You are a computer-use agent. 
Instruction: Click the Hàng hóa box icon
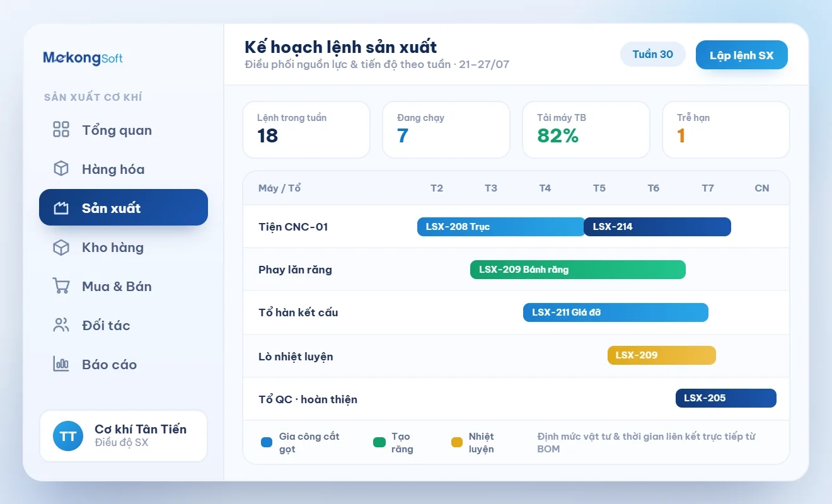point(61,169)
